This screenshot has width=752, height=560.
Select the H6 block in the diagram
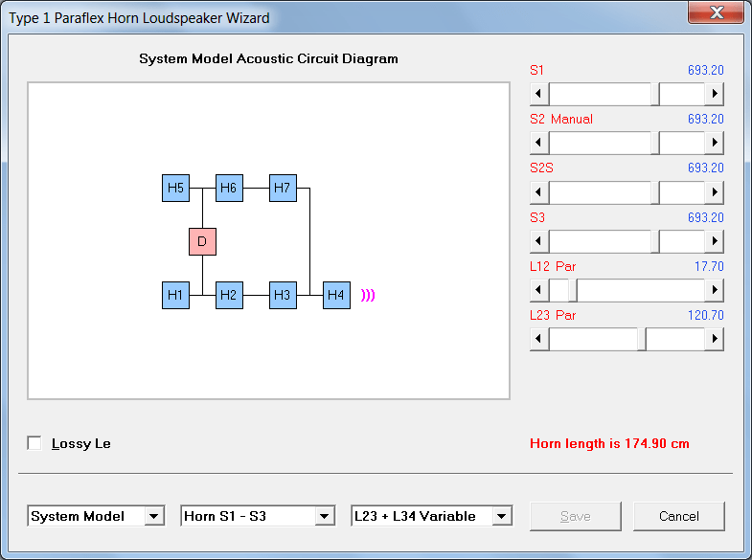229,188
